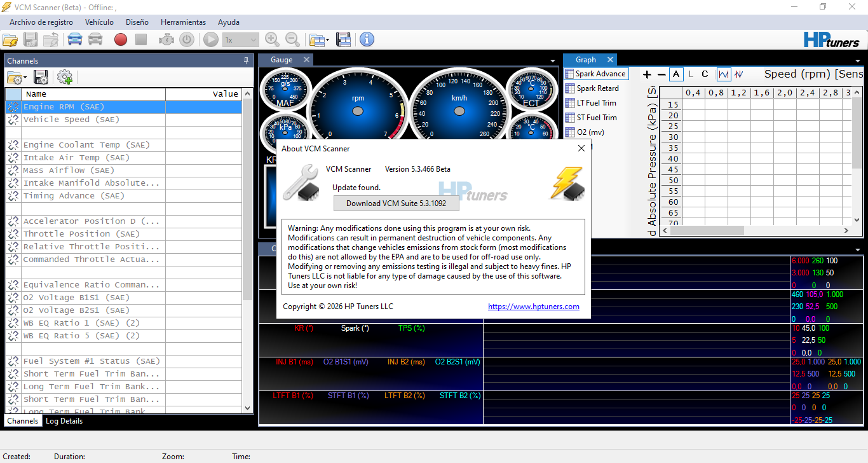
Task: Open the Herramientas menu
Action: (x=183, y=22)
